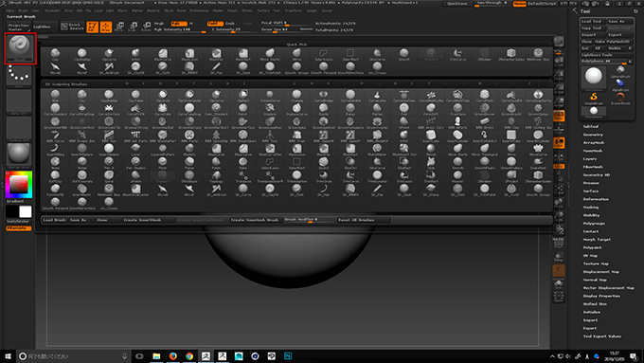The width and height of the screenshot is (644, 363).
Task: Select the CurveLathe brush
Action: click(x=377, y=96)
